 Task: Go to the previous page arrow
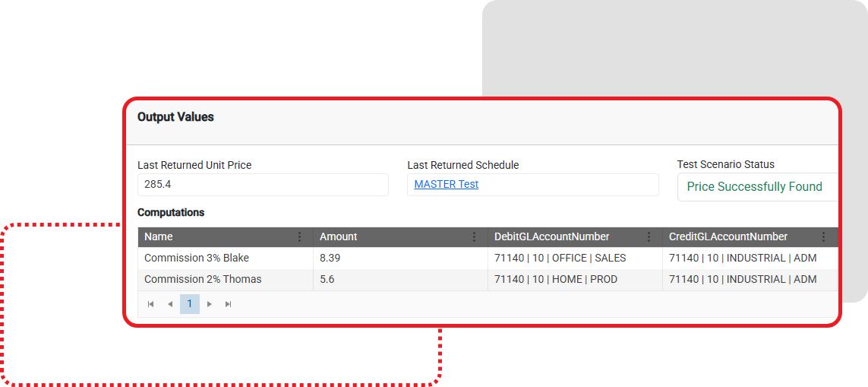coord(170,304)
